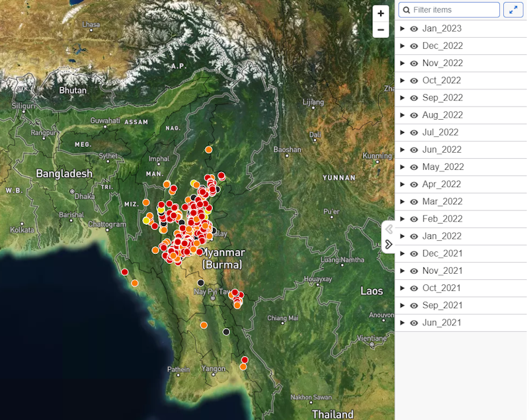Click the grayed left chevron on panel edge
This screenshot has width=529, height=420.
pos(389,230)
